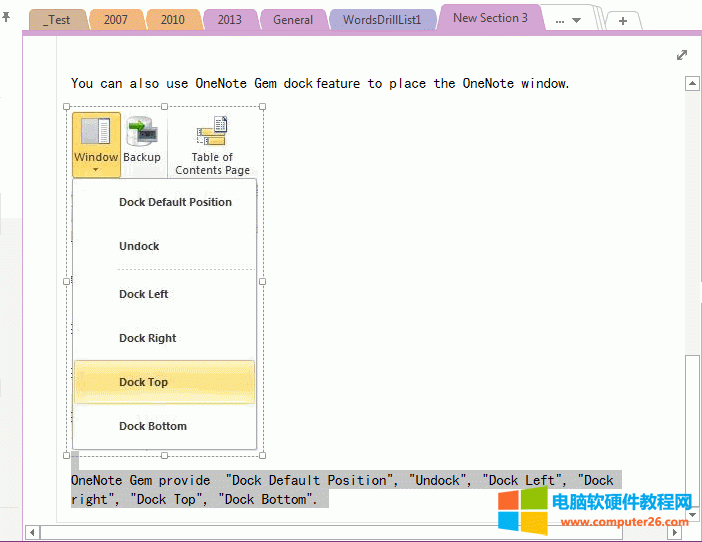Expand the Window button dropdown arrow
The image size is (702, 542).
(x=96, y=170)
